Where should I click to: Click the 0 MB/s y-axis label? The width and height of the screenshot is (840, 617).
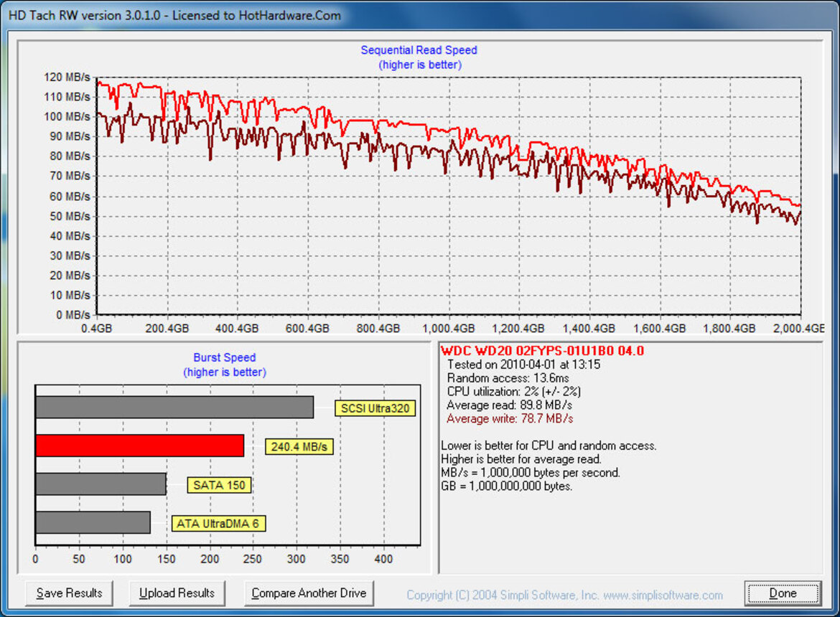point(73,315)
